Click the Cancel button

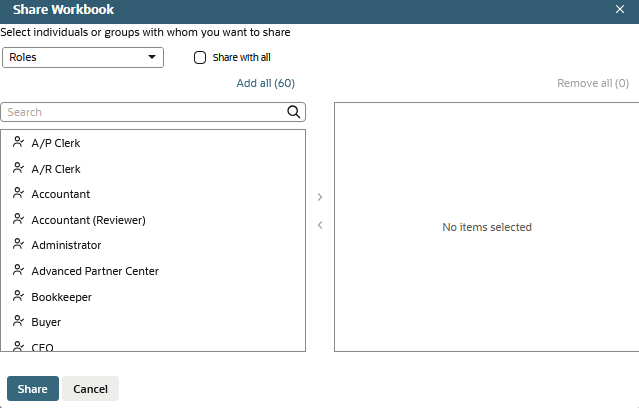pyautogui.click(x=90, y=388)
